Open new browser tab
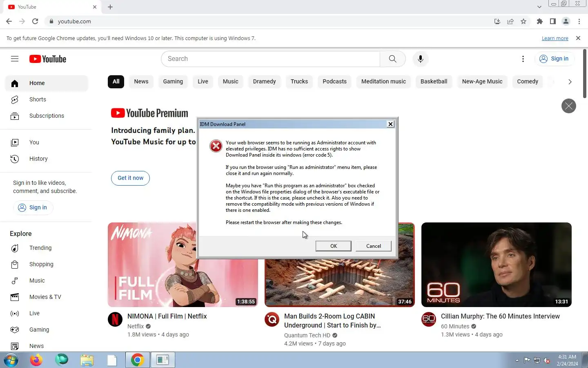The image size is (588, 368). 110,7
